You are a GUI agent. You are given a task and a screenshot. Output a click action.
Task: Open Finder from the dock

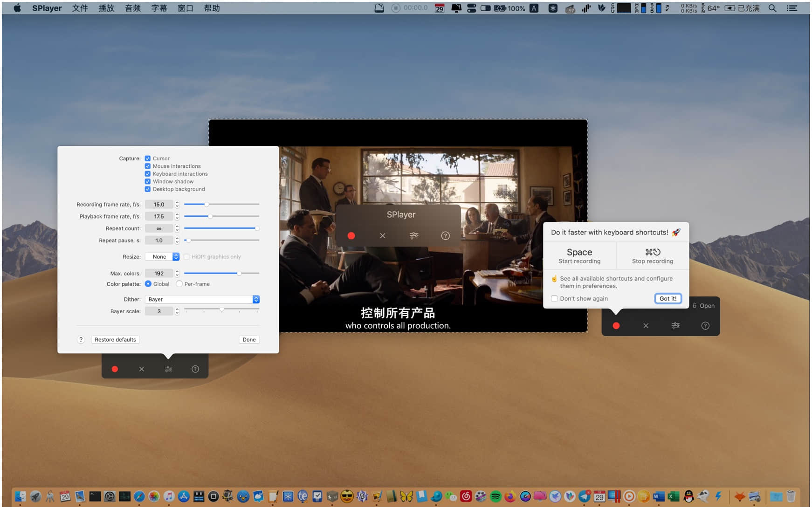(20, 496)
